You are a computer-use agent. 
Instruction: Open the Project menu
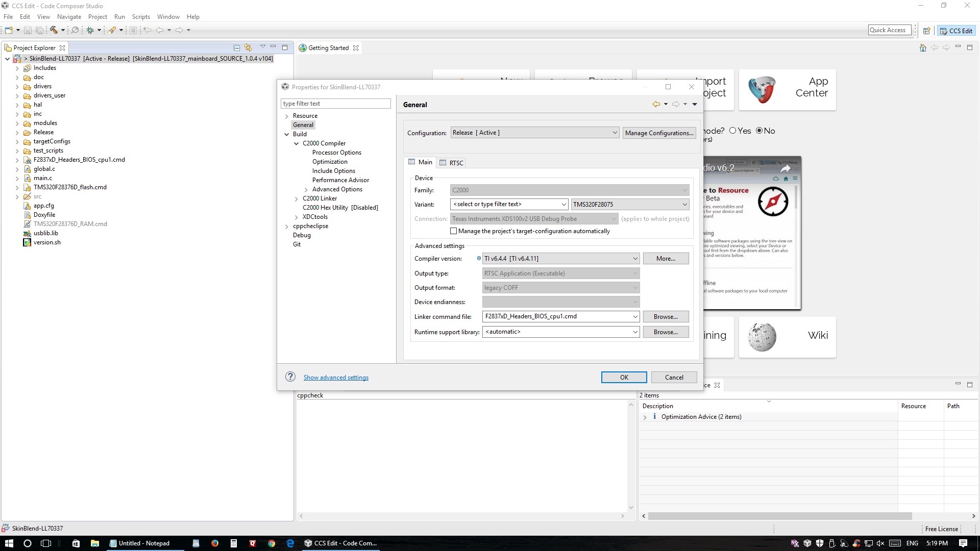(97, 16)
